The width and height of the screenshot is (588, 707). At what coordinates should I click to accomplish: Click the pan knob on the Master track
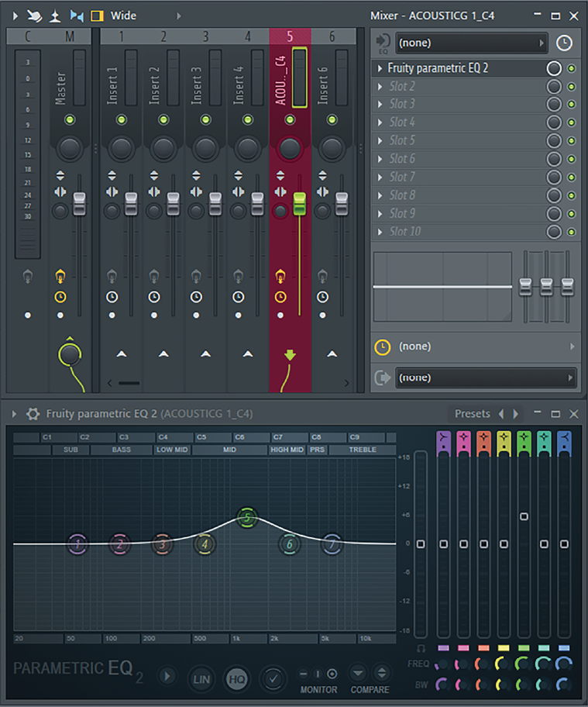pos(70,148)
